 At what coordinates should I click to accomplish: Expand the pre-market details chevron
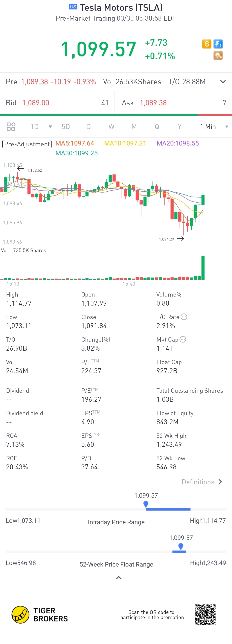click(223, 82)
